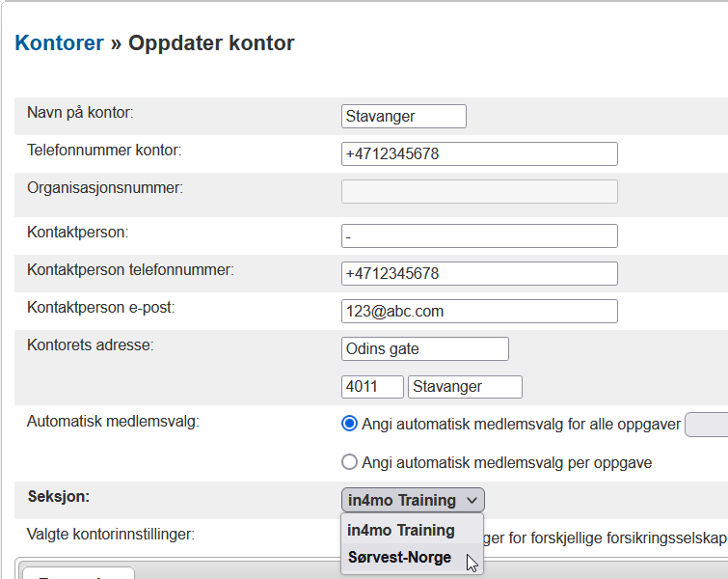Select the medlemsvalg per oppgave radio button
The image size is (728, 579).
[x=350, y=462]
